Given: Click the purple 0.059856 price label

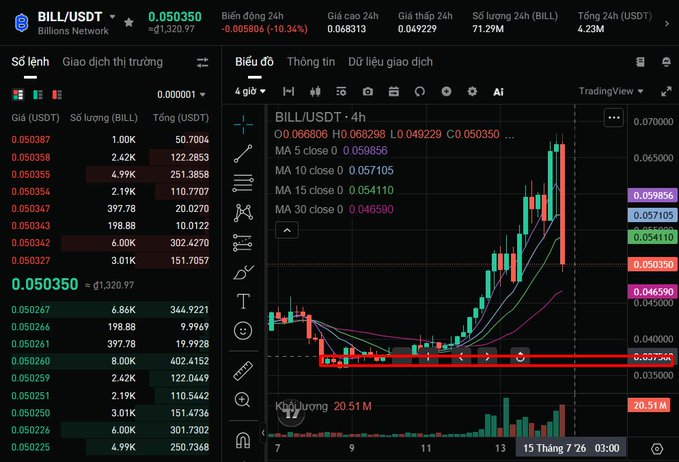Looking at the screenshot, I should [x=653, y=196].
